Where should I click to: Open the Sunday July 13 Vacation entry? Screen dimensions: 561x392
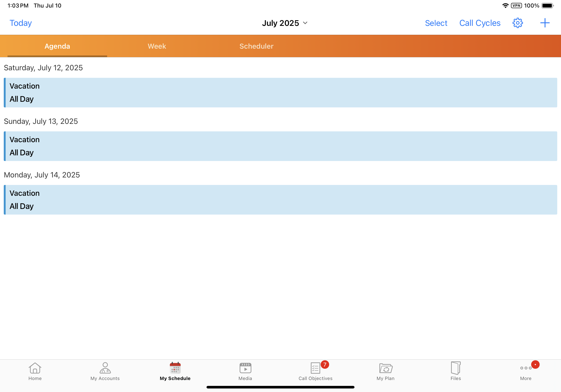(280, 146)
